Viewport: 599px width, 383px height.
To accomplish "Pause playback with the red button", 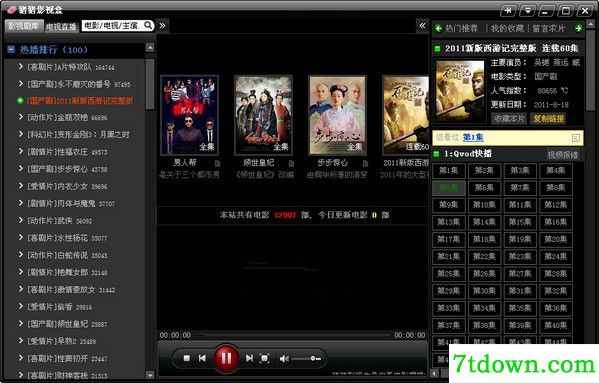I will [226, 358].
